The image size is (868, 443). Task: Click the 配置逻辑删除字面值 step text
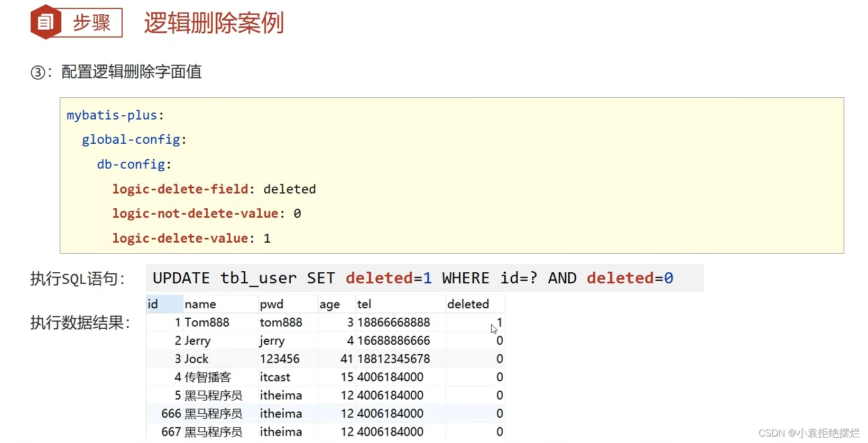tap(132, 72)
